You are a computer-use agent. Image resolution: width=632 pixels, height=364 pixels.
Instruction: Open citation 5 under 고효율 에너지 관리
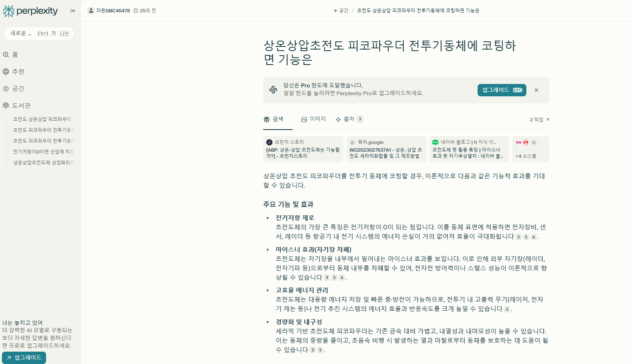point(507,309)
